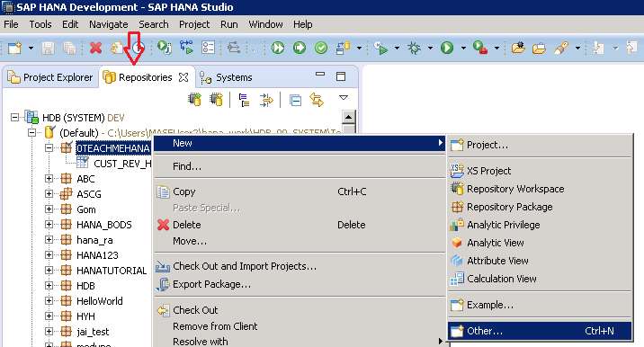Click the checklist form toolbar icon

[x=209, y=48]
